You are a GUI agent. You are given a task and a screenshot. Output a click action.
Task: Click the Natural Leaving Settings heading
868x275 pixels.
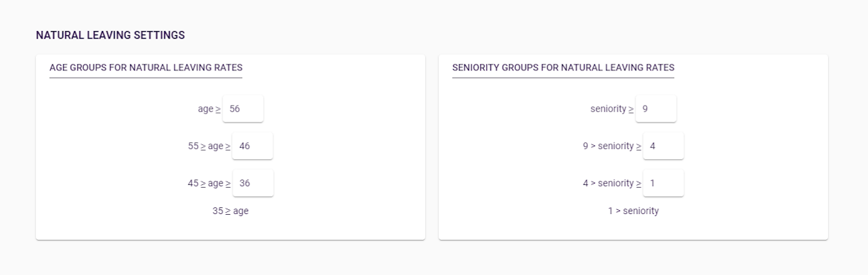coord(111,35)
